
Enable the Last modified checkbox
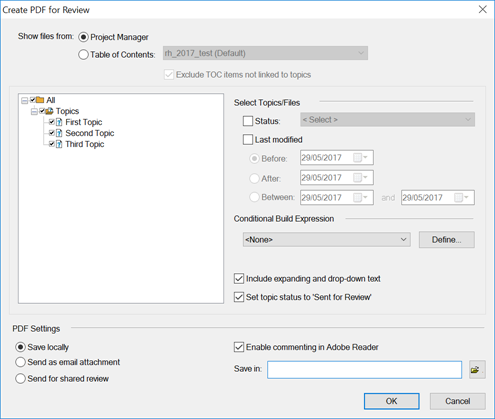point(248,139)
